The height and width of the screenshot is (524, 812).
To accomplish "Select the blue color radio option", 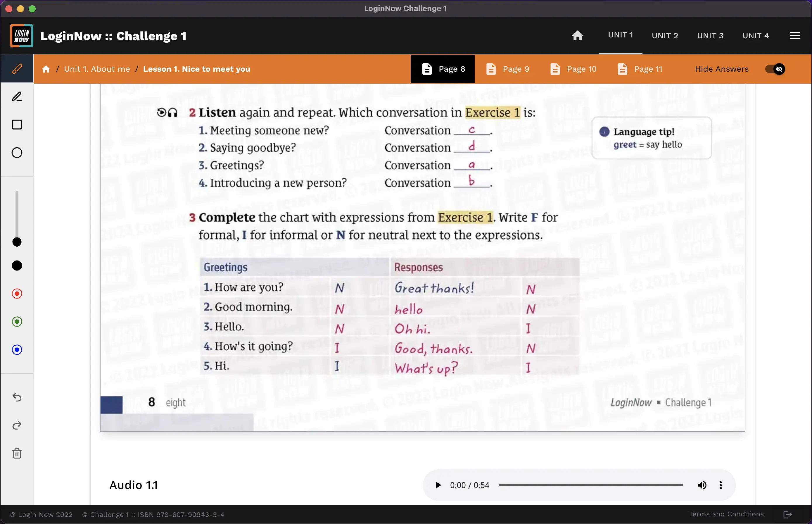I will tap(17, 350).
